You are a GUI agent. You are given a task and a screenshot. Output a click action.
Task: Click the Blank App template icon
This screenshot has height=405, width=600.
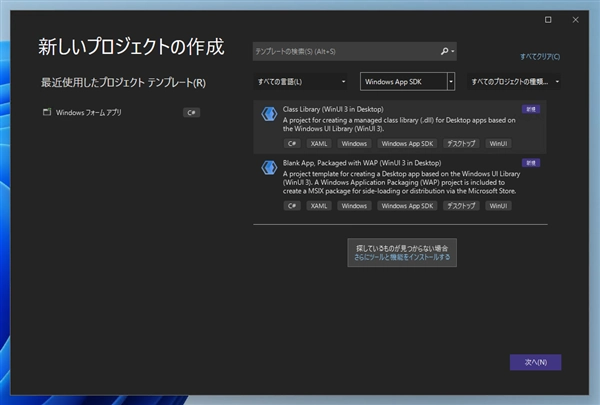tap(269, 168)
